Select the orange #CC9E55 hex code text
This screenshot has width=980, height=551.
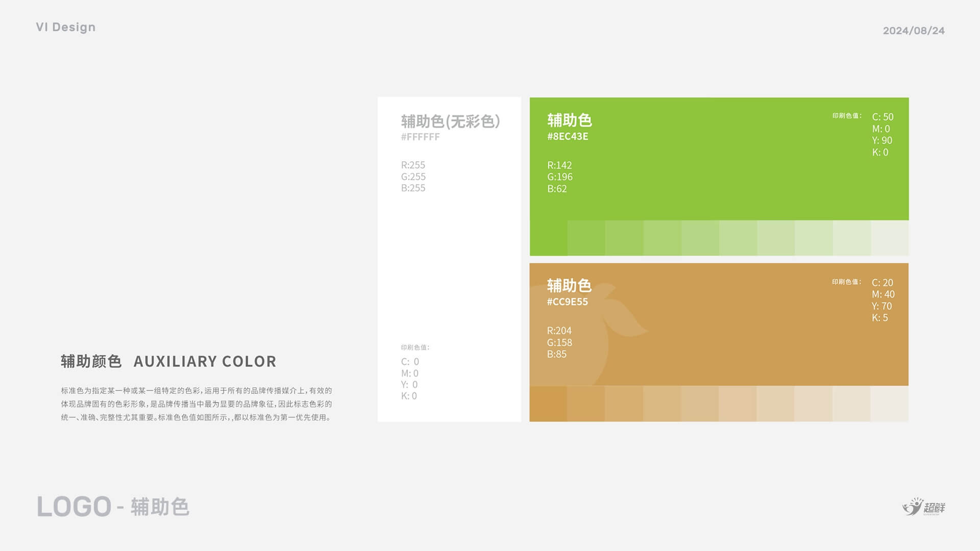tap(567, 302)
